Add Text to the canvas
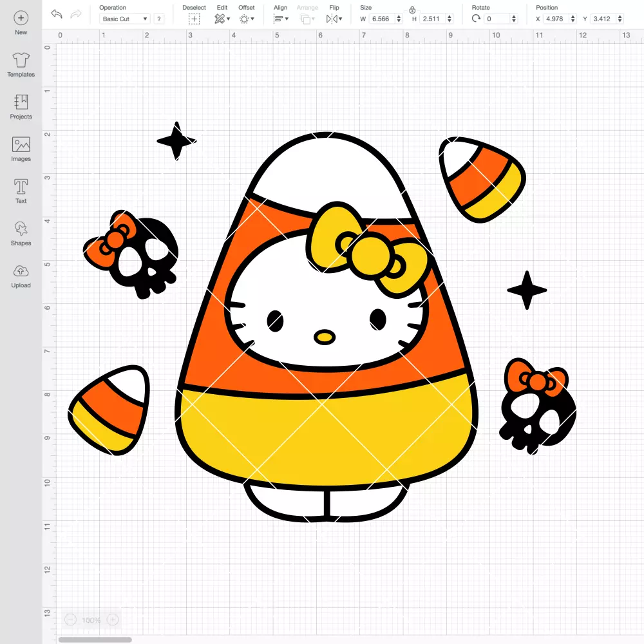644x644 pixels. [x=21, y=191]
